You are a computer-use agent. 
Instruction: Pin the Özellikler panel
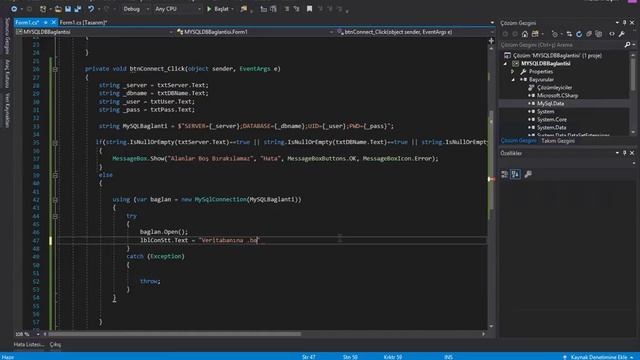(624, 153)
